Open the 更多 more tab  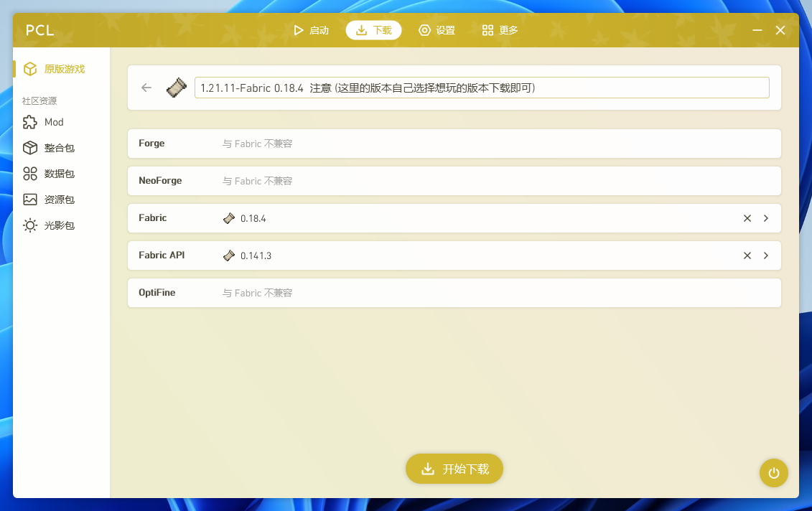[500, 30]
